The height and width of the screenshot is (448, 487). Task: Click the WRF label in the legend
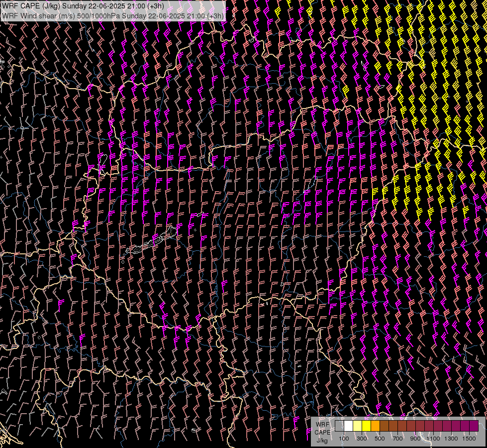pos(323,425)
